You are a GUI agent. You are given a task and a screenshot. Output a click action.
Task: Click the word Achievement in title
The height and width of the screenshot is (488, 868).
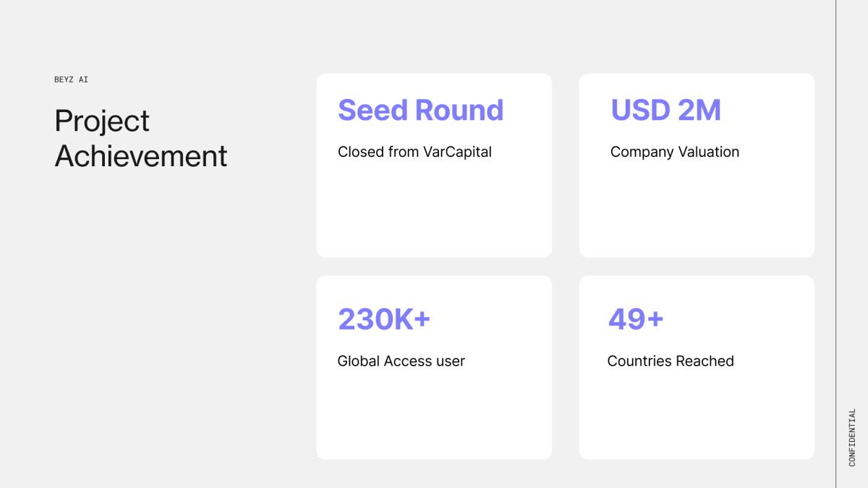point(141,155)
